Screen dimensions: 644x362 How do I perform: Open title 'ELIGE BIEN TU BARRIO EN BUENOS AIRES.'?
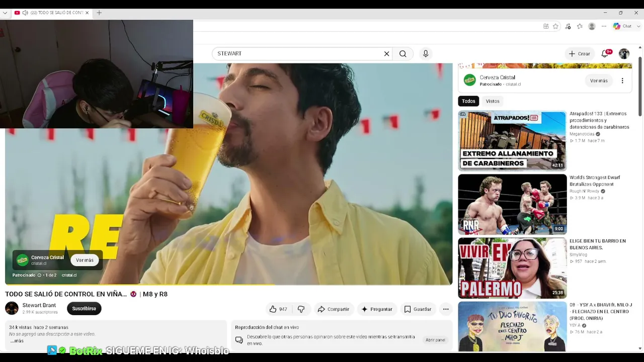(x=598, y=244)
